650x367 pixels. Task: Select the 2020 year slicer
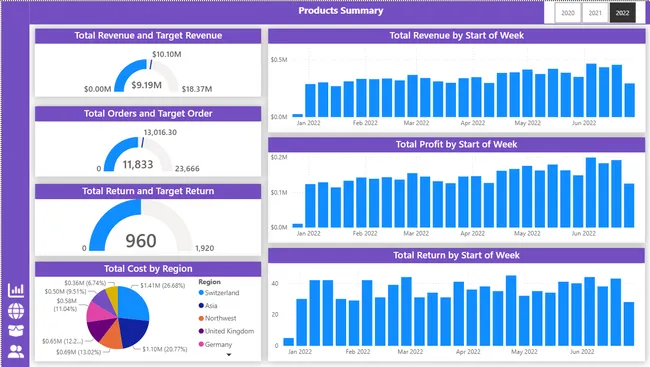click(568, 13)
